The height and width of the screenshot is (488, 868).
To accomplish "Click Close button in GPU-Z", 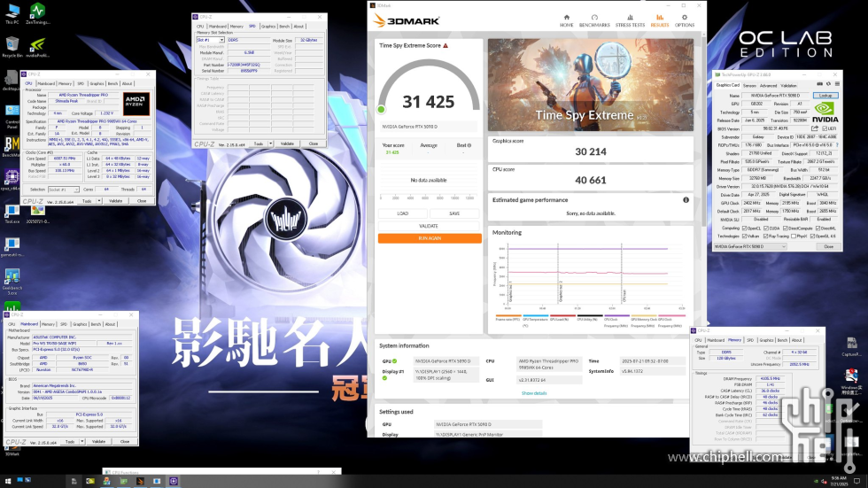I will tap(828, 246).
